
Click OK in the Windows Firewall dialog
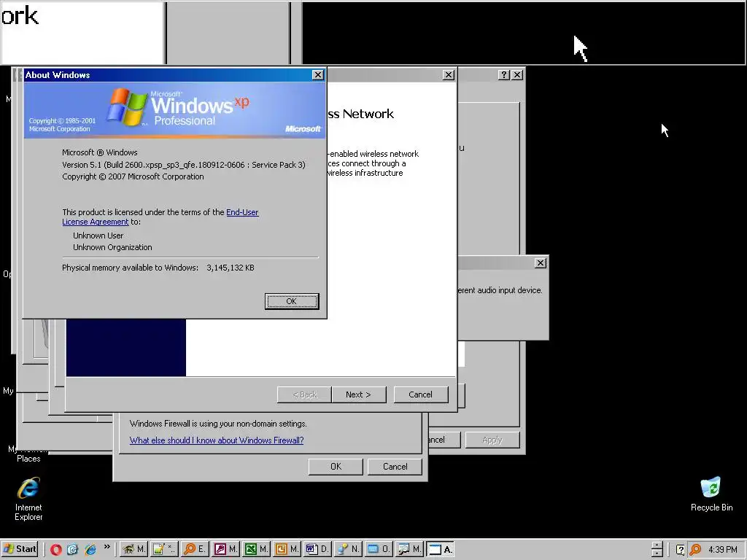(336, 467)
